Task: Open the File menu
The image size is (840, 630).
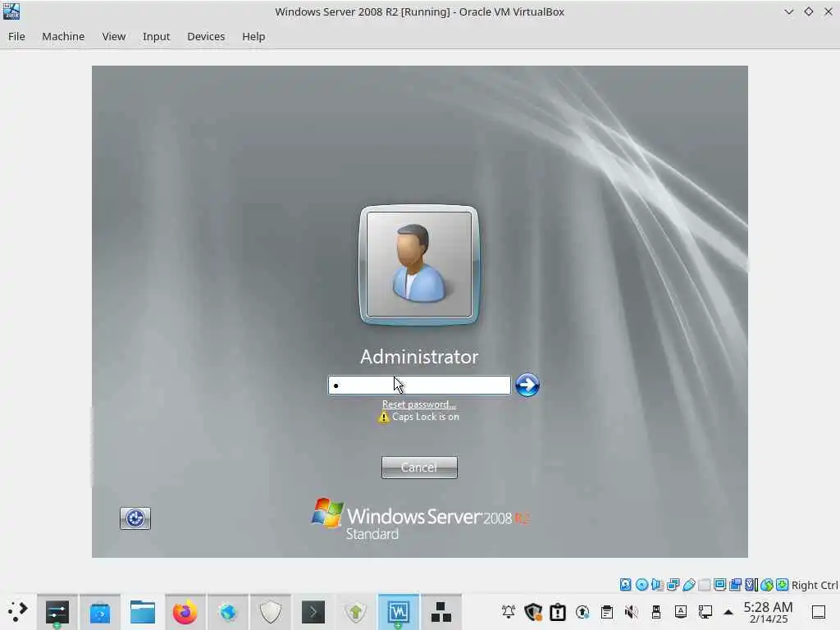Action: [16, 36]
